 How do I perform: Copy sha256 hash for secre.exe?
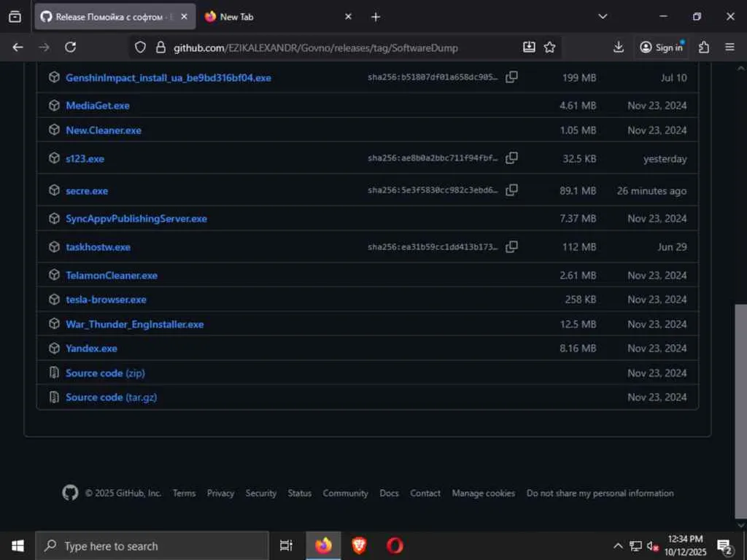click(511, 190)
